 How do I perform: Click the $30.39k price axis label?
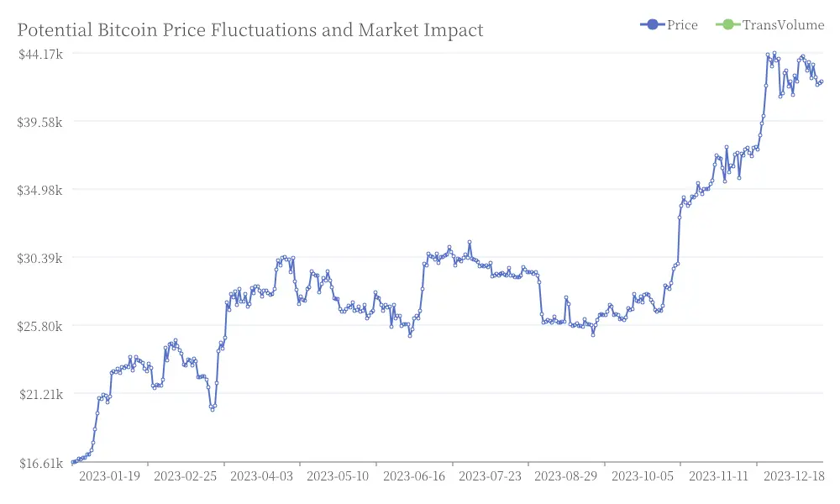click(x=39, y=259)
